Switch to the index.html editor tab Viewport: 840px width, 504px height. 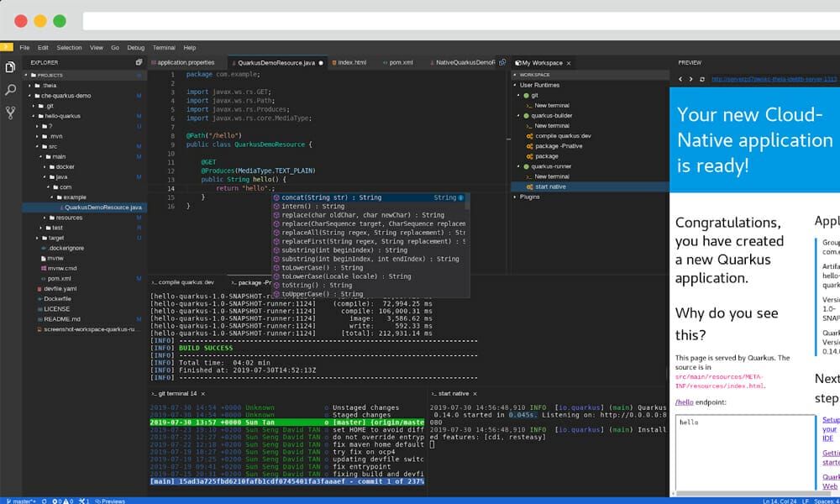(x=351, y=61)
